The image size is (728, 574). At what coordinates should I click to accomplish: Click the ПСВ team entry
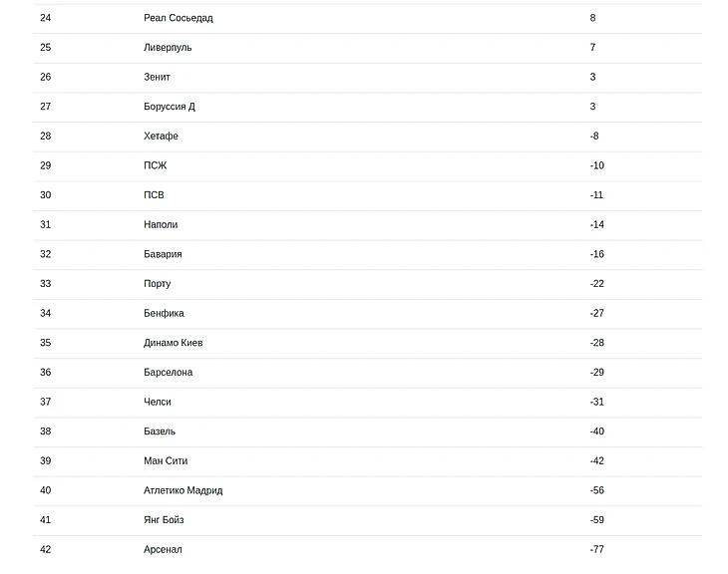(154, 195)
